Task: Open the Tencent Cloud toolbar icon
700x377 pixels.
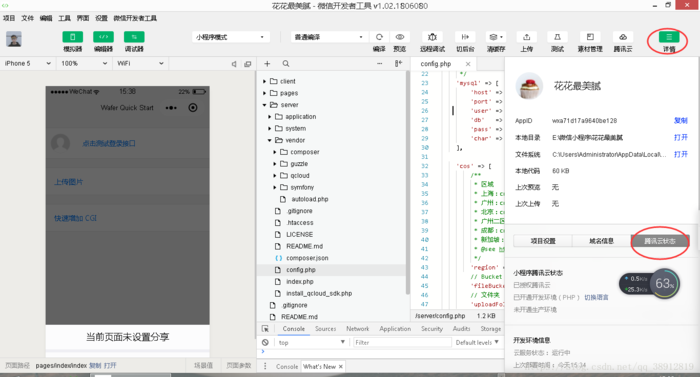Action: click(623, 37)
